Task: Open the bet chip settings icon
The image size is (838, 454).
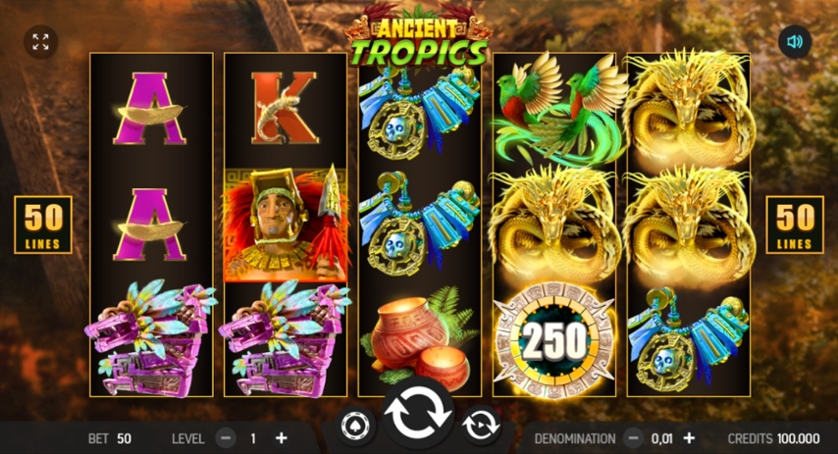Action: [x=356, y=426]
